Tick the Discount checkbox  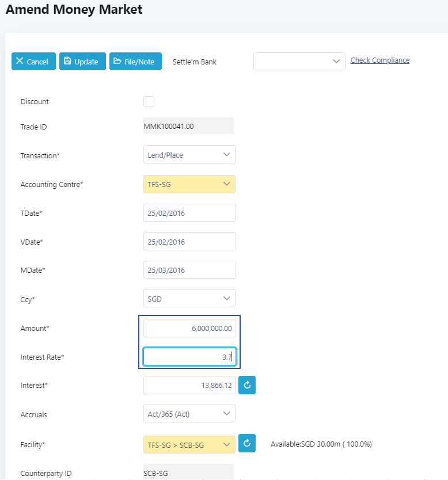coord(149,102)
